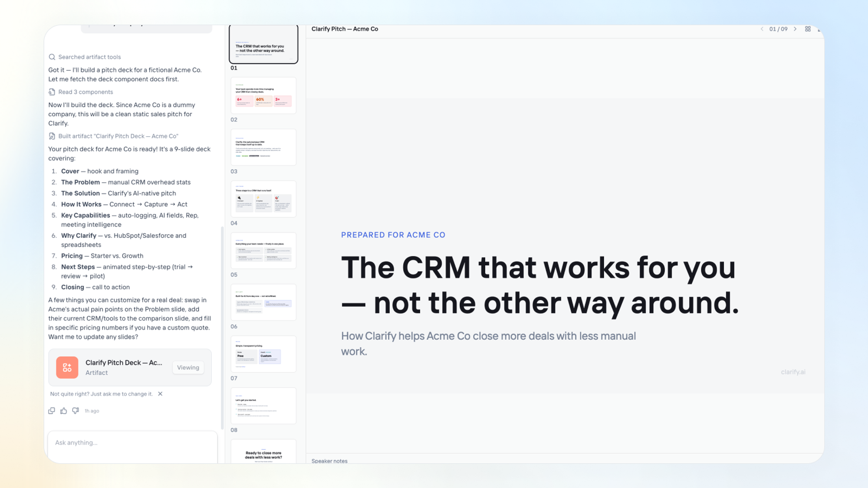Click 'The Problem' list item in chat
Viewport: 868px width, 488px height.
pyautogui.click(x=126, y=182)
